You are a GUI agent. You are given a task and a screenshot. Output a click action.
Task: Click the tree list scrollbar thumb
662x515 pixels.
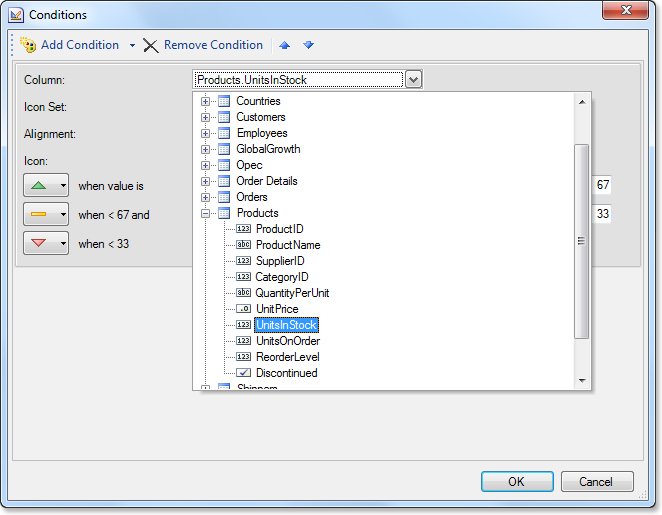pos(582,241)
